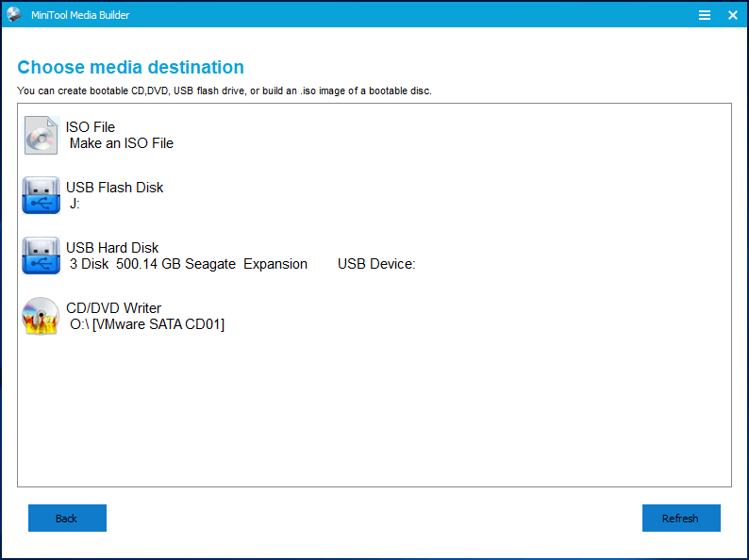
Task: Select the ISO File label
Action: tap(91, 127)
